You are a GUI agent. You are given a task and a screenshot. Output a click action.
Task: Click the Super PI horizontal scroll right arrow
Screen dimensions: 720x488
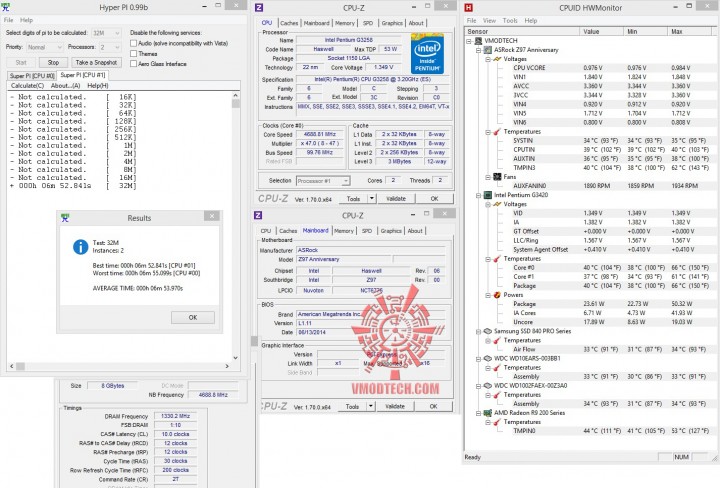pyautogui.click(x=227, y=366)
